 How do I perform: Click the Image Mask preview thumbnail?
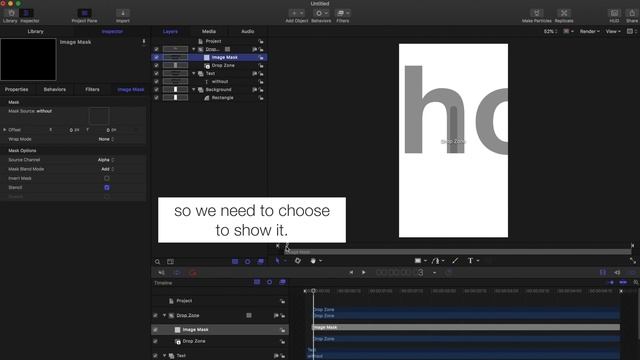pyautogui.click(x=28, y=59)
